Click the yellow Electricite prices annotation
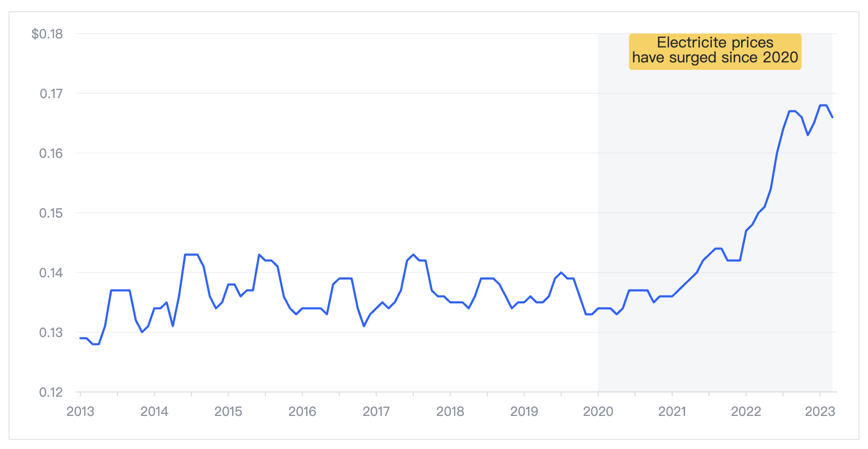This screenshot has width=868, height=449. click(715, 52)
